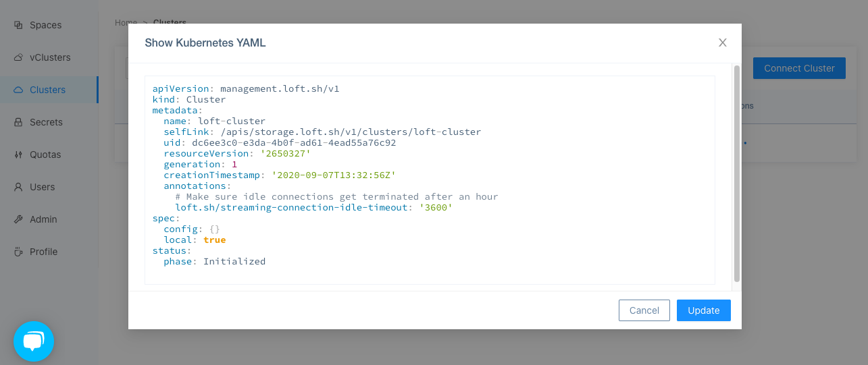Click the Admin wrench icon
The height and width of the screenshot is (365, 868).
[x=18, y=219]
